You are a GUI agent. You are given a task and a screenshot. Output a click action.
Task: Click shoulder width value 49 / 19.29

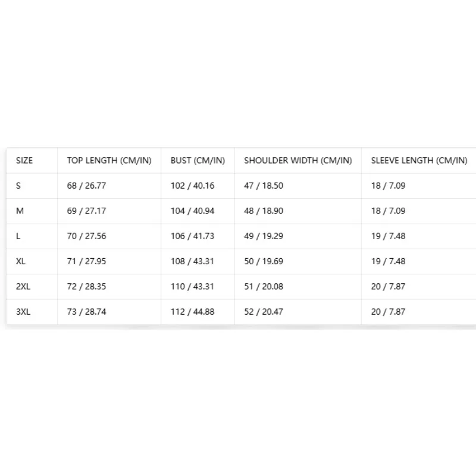tap(264, 236)
